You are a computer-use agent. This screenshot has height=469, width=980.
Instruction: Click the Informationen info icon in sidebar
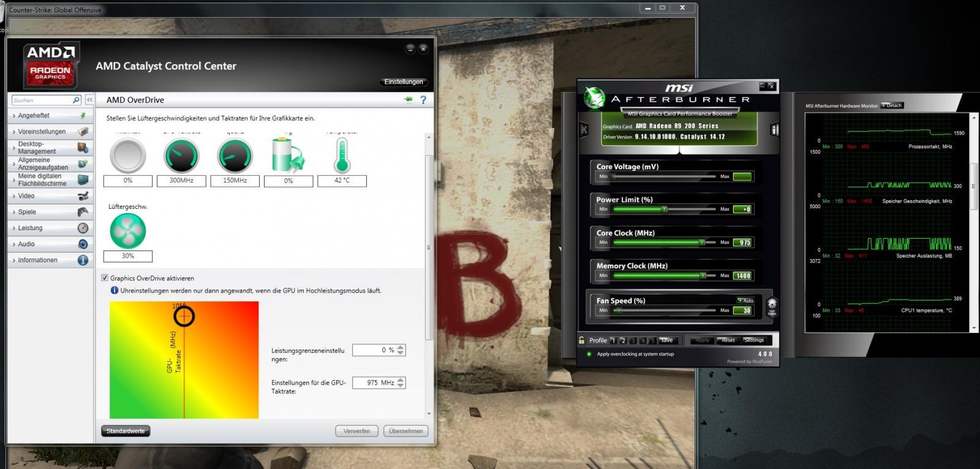click(x=83, y=260)
